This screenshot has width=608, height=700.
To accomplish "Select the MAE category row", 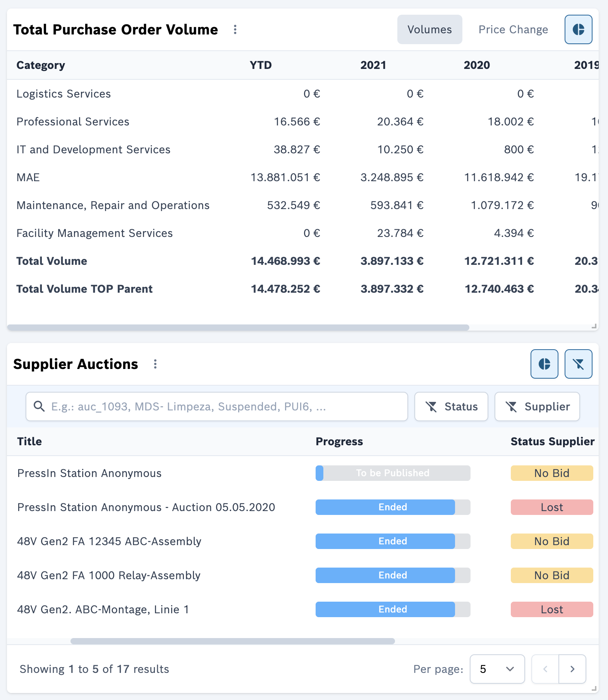I will click(x=303, y=177).
